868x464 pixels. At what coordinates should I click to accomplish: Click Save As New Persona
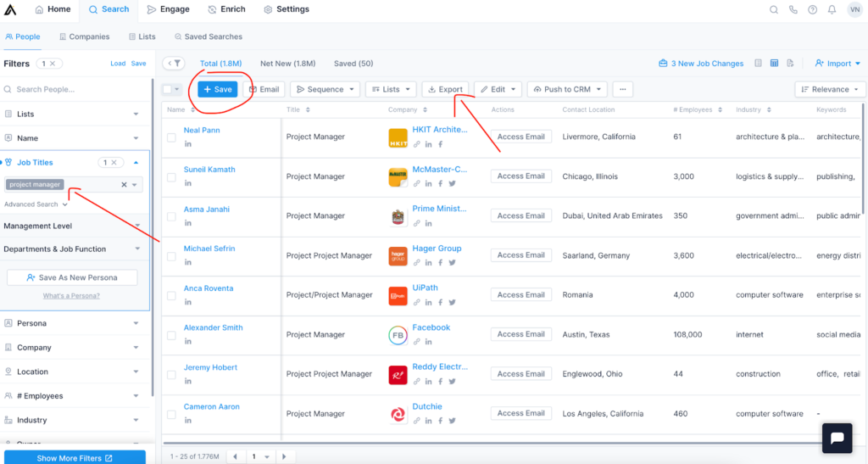coord(72,277)
